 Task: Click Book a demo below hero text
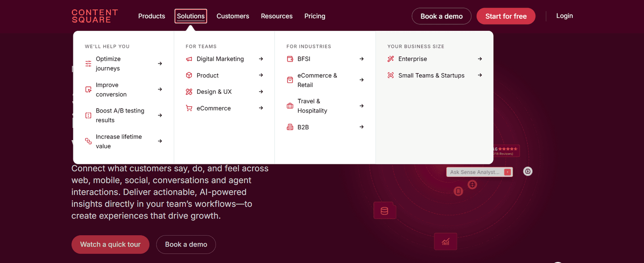(186, 245)
